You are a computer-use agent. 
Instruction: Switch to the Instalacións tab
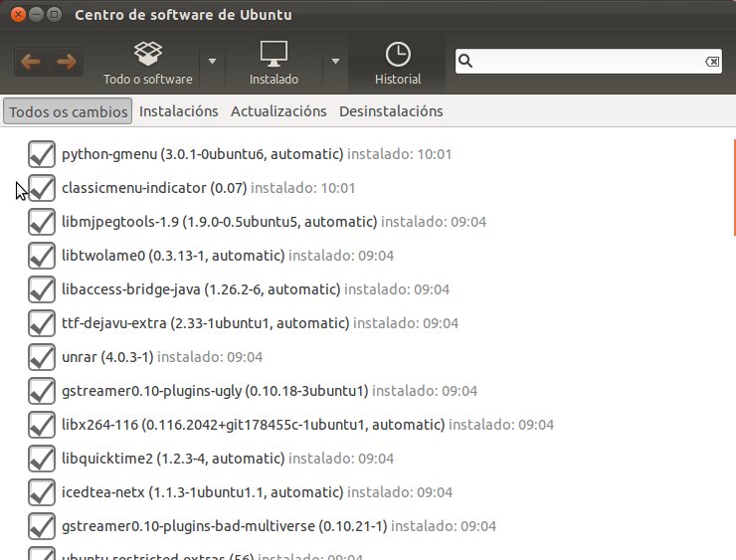tap(178, 111)
